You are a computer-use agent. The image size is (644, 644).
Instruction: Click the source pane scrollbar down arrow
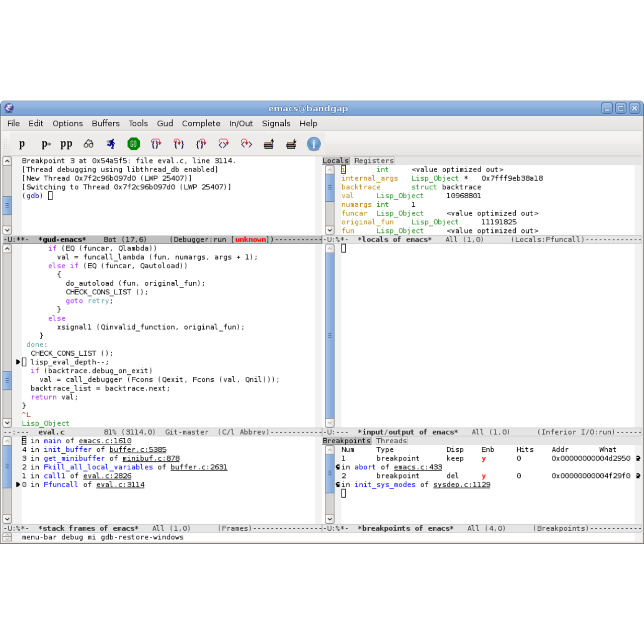click(x=7, y=423)
